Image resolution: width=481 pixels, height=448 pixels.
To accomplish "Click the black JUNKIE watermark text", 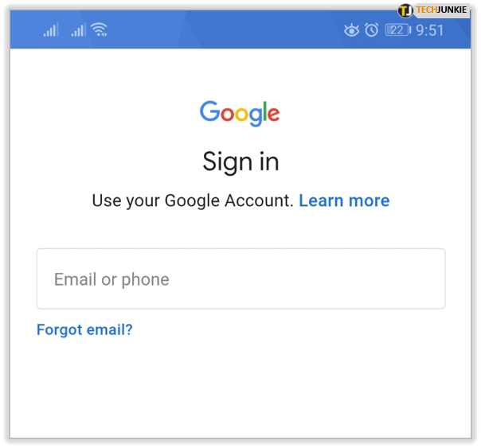I will (452, 10).
